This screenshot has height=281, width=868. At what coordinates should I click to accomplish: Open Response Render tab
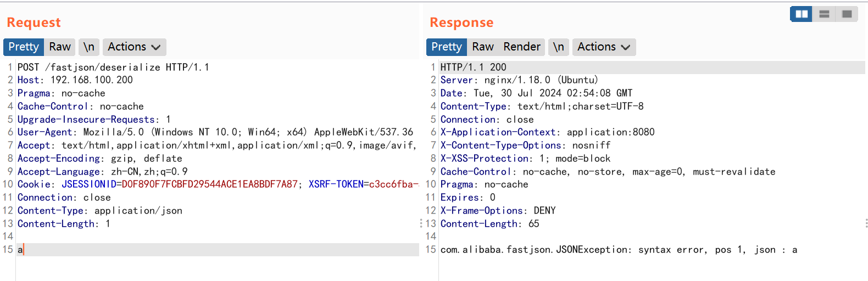pos(522,47)
